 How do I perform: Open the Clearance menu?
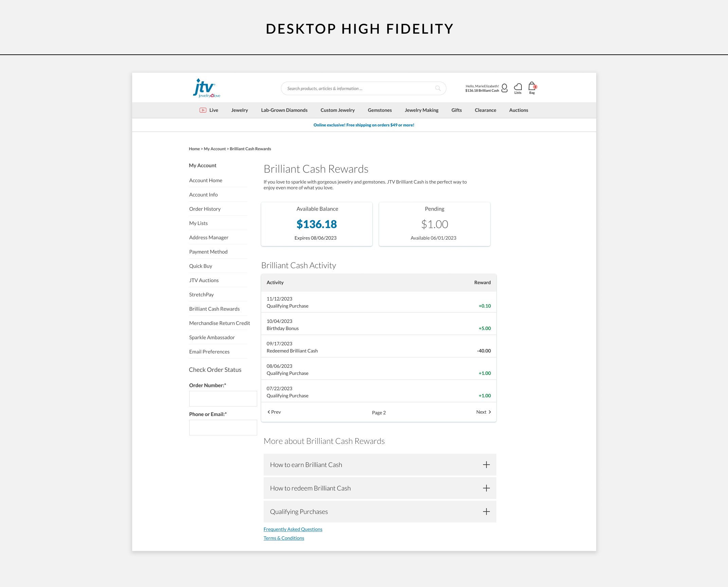[x=485, y=110]
